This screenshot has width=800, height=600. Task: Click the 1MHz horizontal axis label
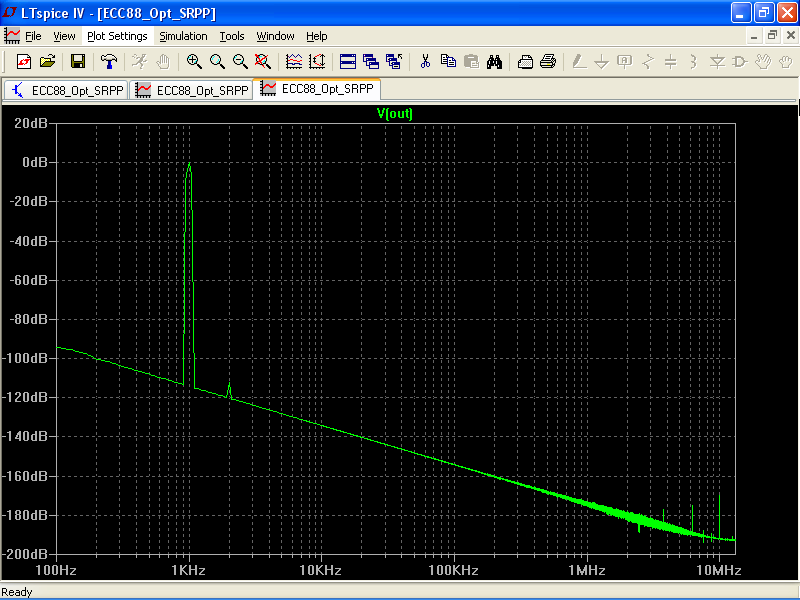click(x=587, y=570)
